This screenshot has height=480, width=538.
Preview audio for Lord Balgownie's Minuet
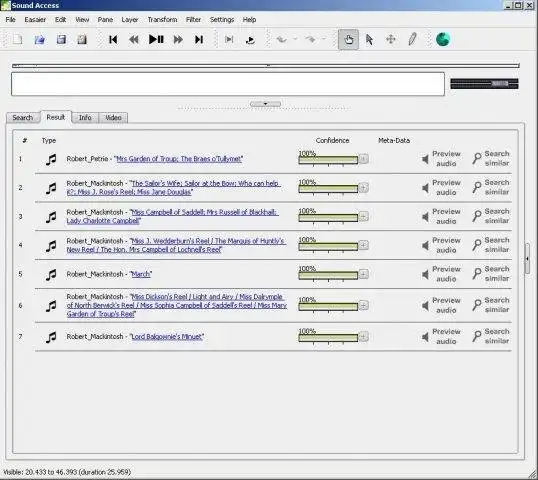tap(441, 337)
